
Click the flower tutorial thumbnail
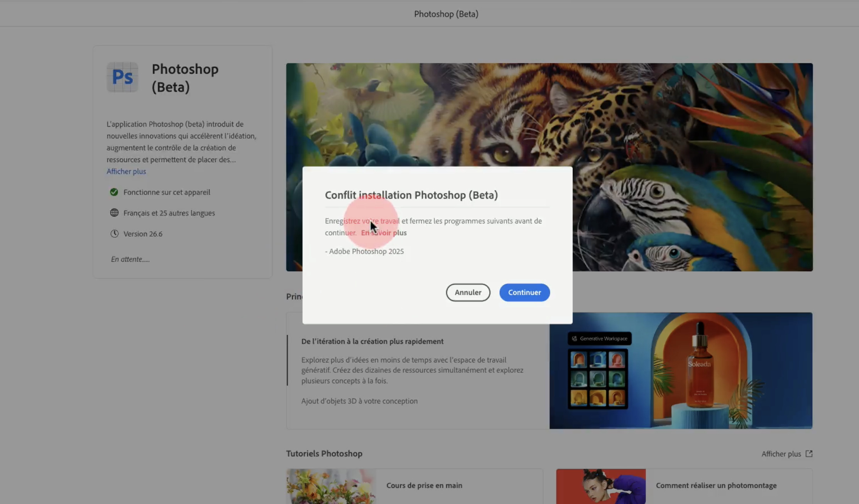point(331,486)
